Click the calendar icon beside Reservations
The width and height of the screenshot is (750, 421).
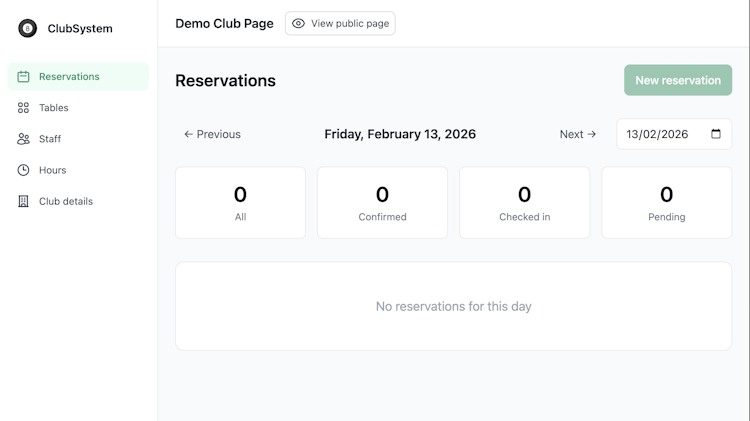pyautogui.click(x=23, y=76)
